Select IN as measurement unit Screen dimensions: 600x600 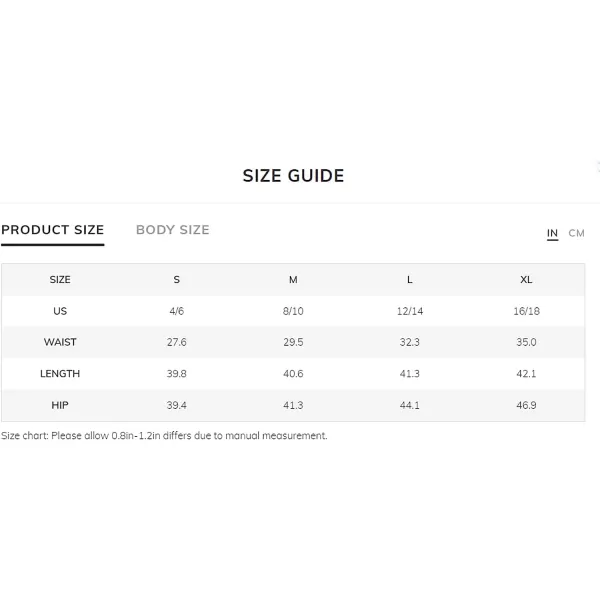click(552, 233)
